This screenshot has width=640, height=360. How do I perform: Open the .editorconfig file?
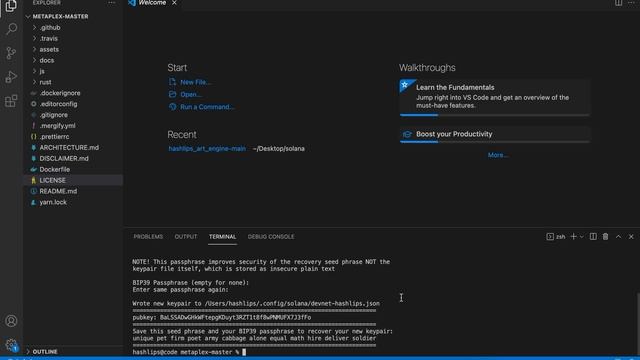(x=58, y=104)
